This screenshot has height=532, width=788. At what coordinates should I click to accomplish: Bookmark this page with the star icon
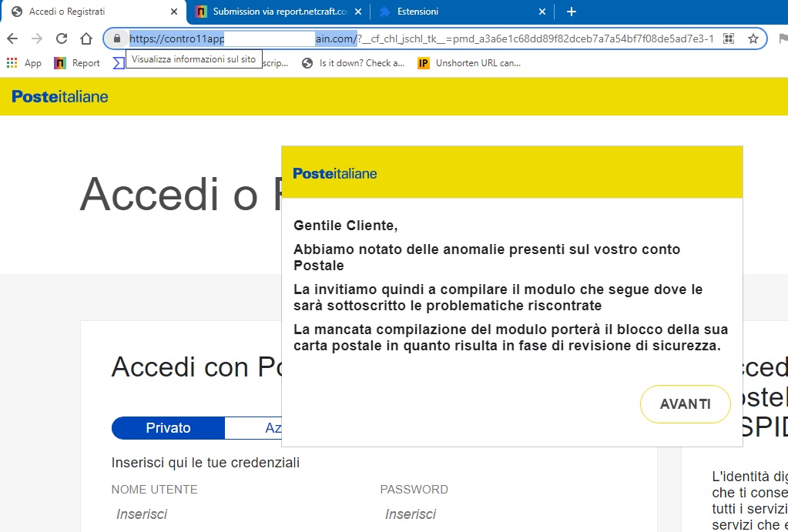coord(753,38)
